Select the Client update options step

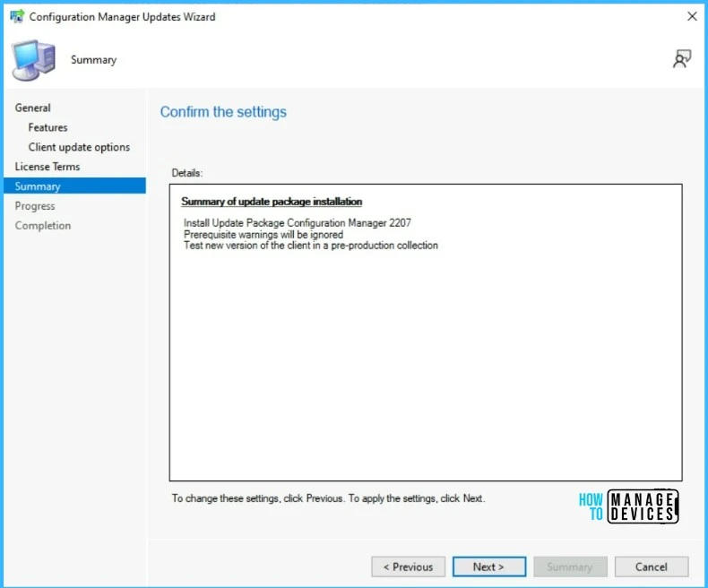(x=79, y=147)
